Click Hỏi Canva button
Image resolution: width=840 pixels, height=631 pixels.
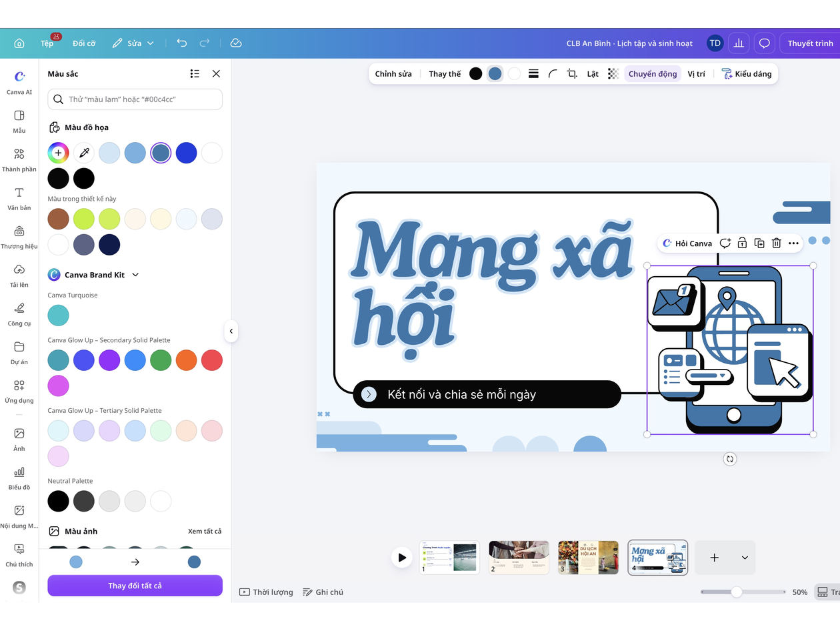(x=687, y=243)
